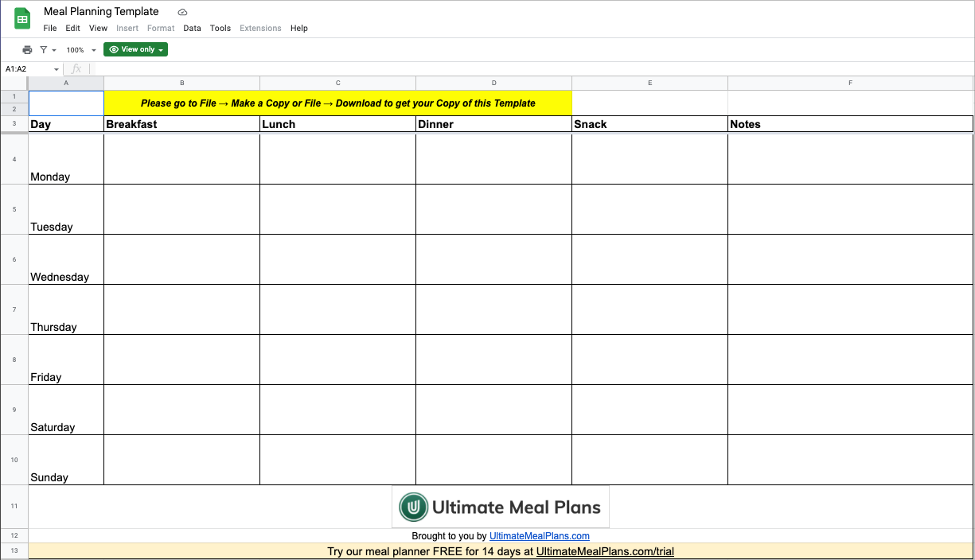Select the Saturday cell
This screenshot has width=975, height=560.
66,410
